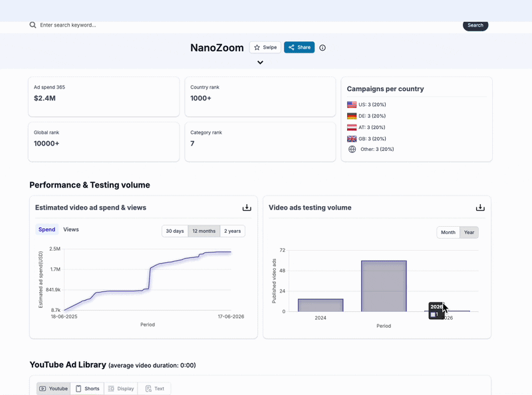532x395 pixels.
Task: Click the 17-06-2026 end date label
Action: (x=231, y=317)
